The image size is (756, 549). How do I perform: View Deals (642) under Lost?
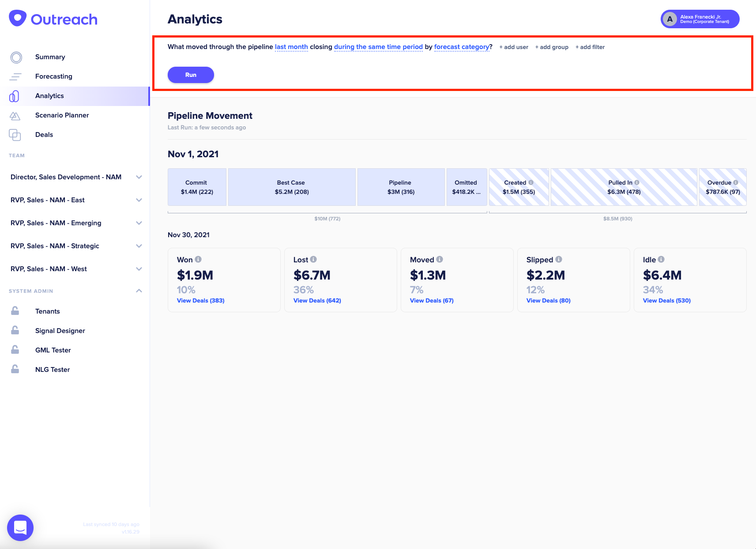(317, 300)
